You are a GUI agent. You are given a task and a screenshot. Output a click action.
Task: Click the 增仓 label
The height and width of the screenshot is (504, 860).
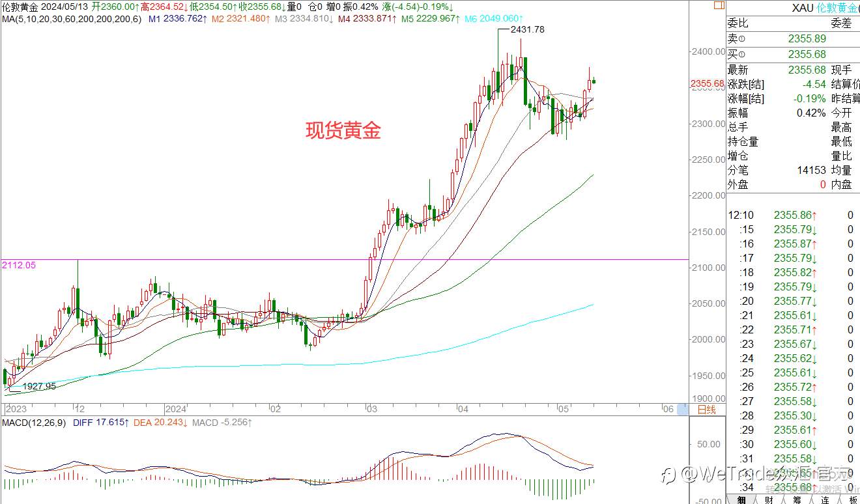[x=738, y=156]
